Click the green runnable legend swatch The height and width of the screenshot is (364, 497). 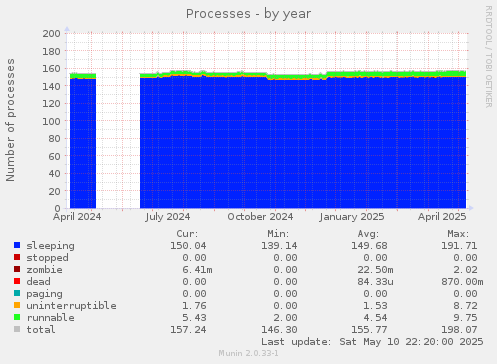[17, 317]
